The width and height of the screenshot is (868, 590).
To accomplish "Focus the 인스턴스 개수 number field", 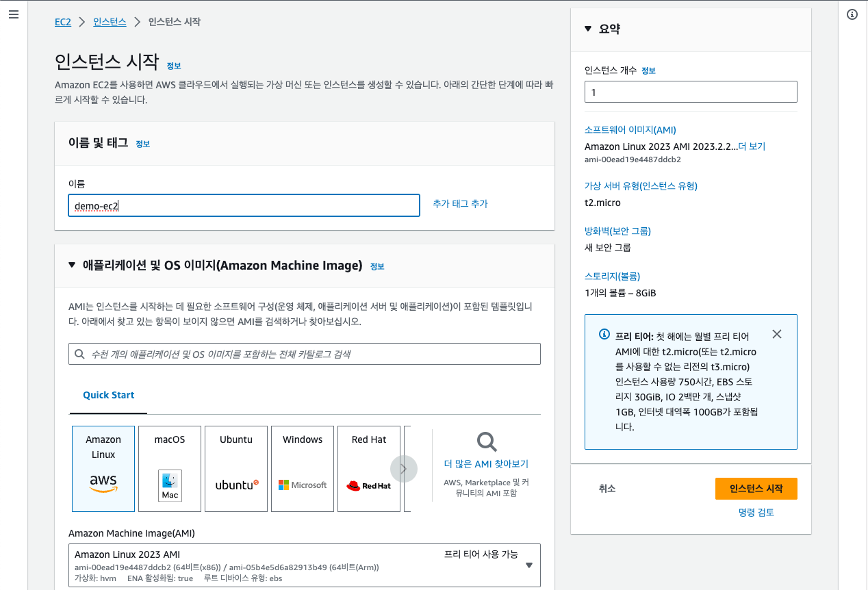I will pyautogui.click(x=691, y=92).
